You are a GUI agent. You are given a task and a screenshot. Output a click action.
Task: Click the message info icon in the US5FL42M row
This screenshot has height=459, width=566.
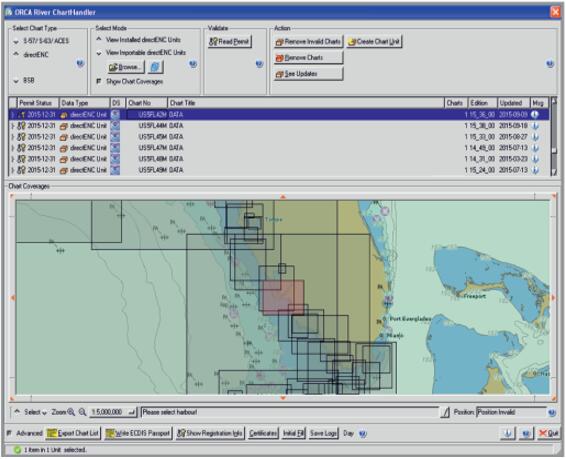tap(535, 115)
